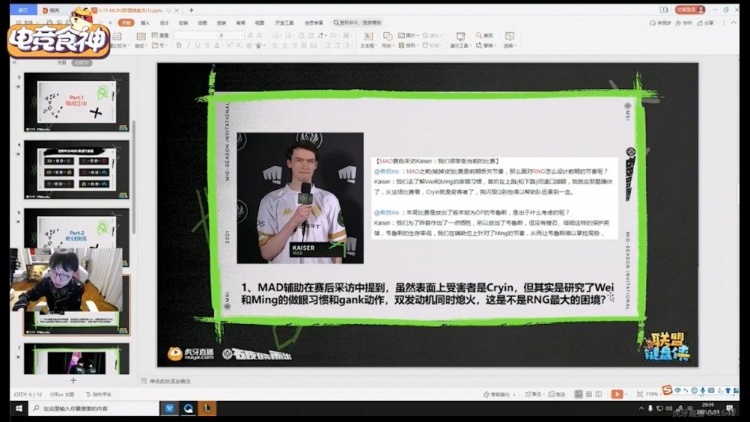Open the font color picker
Image resolution: width=750 pixels, height=422 pixels.
click(x=217, y=45)
